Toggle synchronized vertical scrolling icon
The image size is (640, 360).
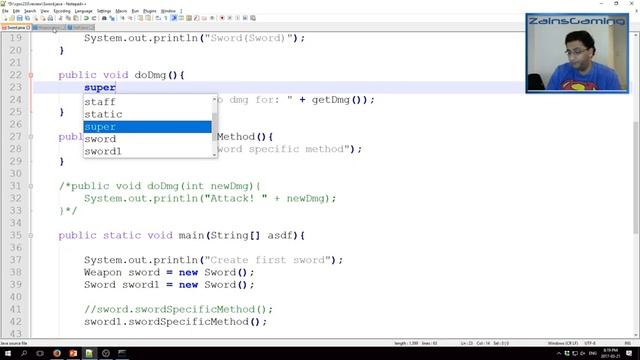click(x=140, y=18)
